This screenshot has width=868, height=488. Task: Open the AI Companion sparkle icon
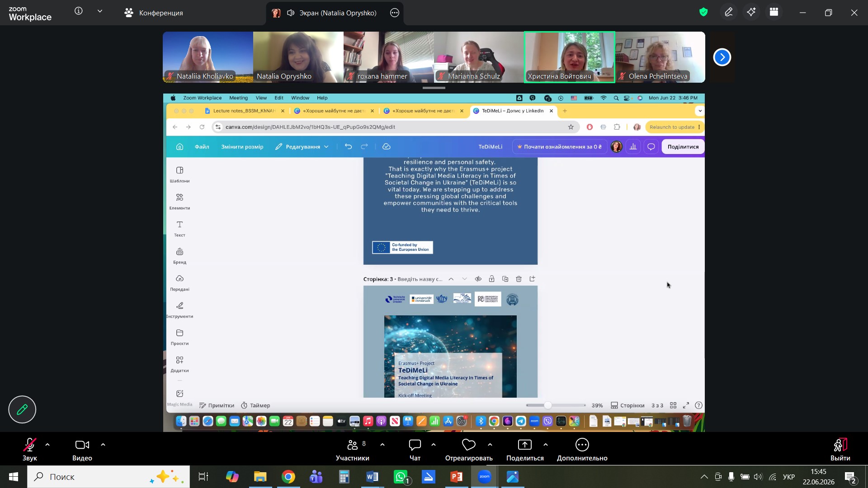click(x=751, y=12)
